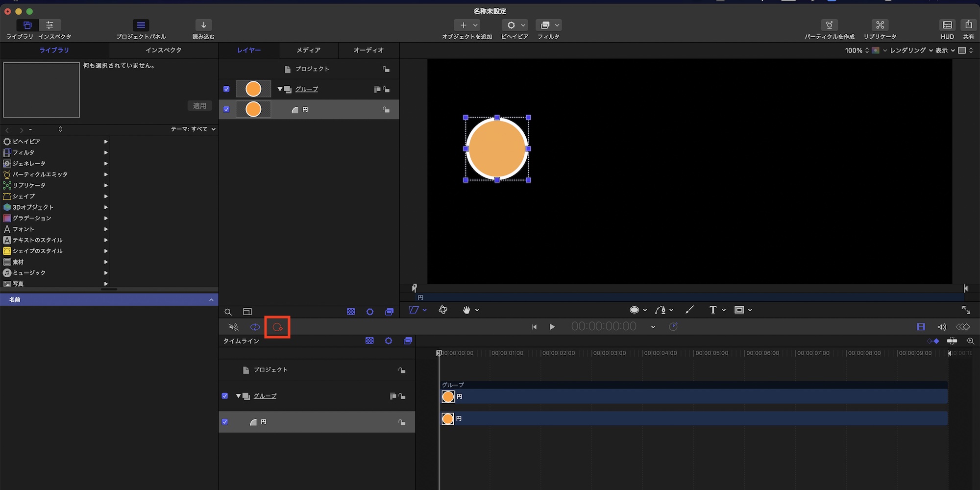This screenshot has height=490, width=980.
Task: Collapse the グループ disclosure triangle in Layers
Action: click(280, 89)
